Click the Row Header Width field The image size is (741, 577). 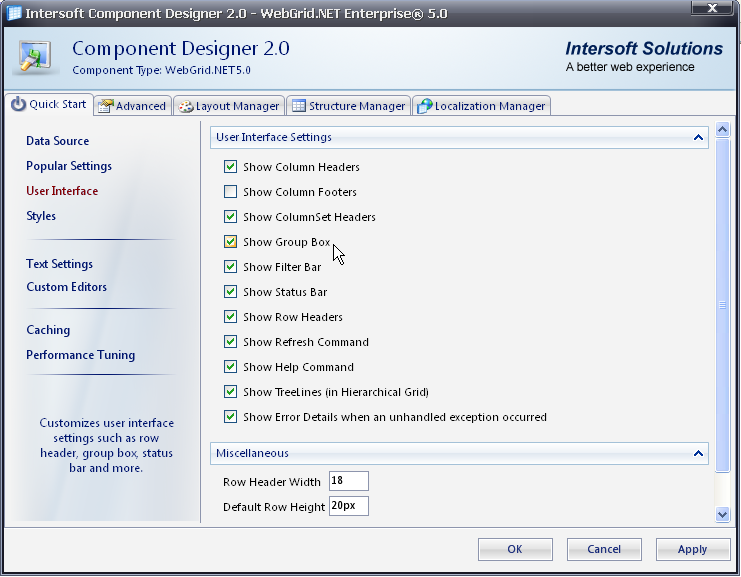coord(349,481)
